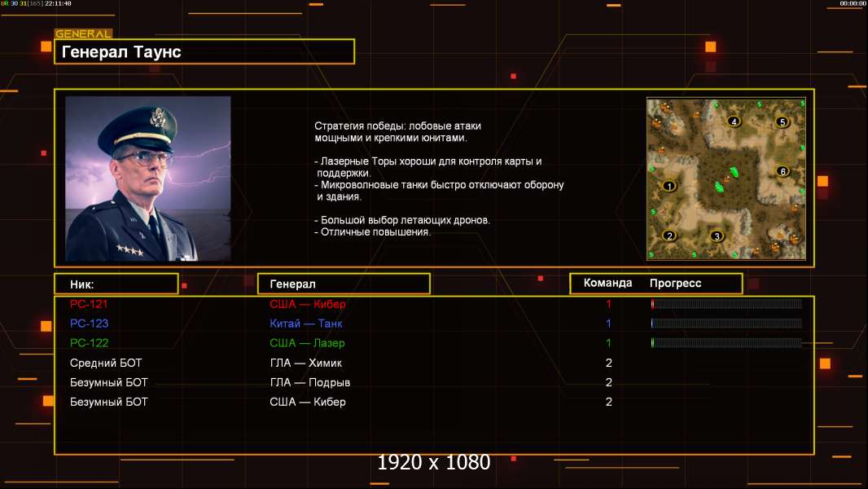Select player PC-123 nickname
This screenshot has height=489, width=868.
point(89,324)
